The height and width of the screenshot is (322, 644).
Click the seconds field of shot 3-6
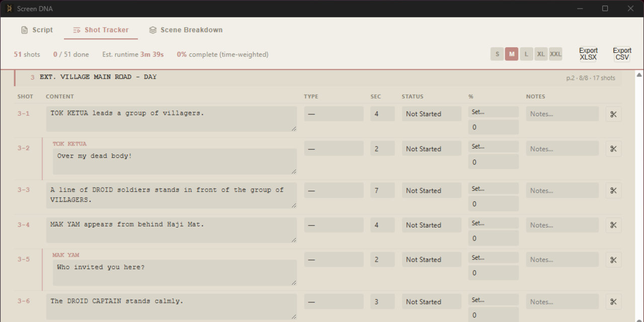382,301
